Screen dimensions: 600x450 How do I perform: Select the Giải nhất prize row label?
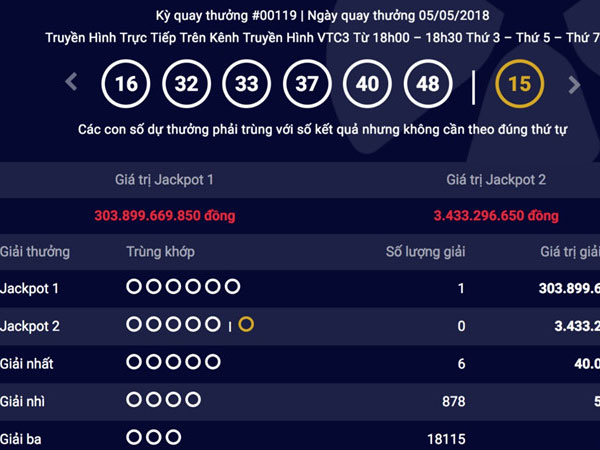pos(28,363)
